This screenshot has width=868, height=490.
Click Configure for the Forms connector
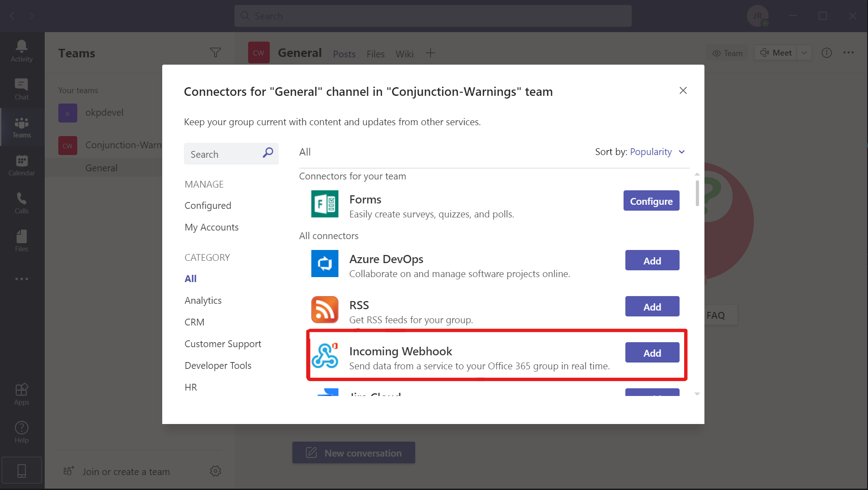(651, 201)
